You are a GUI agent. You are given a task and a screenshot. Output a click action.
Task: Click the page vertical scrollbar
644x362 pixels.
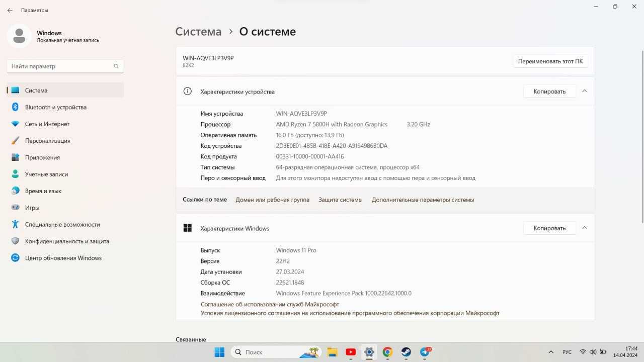[x=641, y=136]
